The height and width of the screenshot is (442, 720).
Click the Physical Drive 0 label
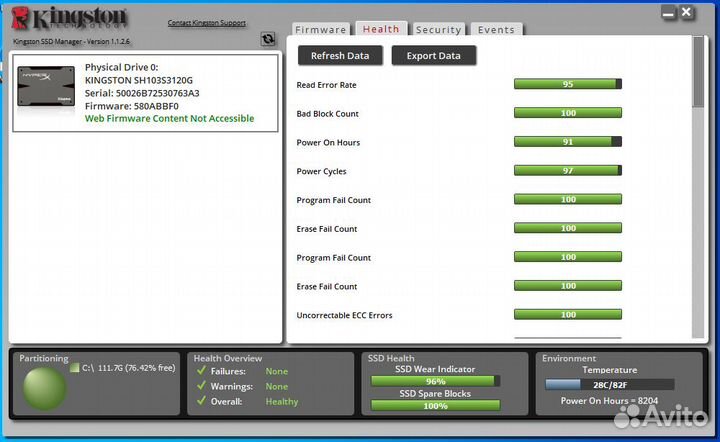tap(122, 67)
